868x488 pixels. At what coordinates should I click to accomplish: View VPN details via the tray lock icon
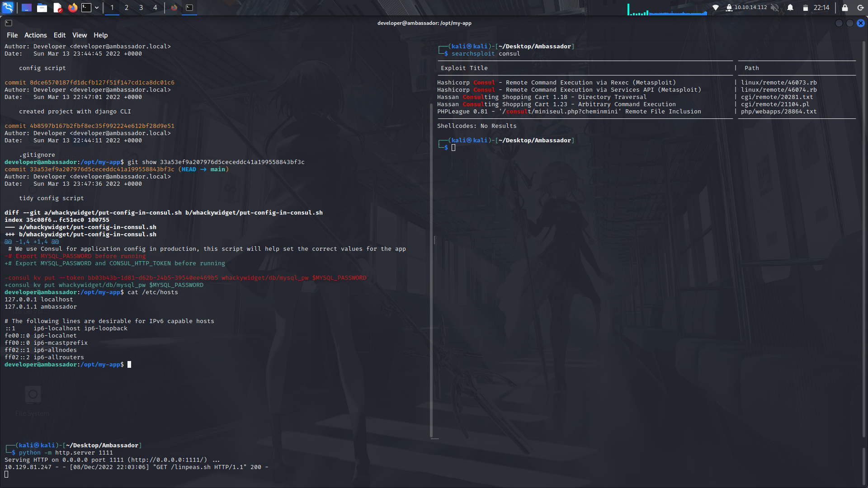(730, 8)
